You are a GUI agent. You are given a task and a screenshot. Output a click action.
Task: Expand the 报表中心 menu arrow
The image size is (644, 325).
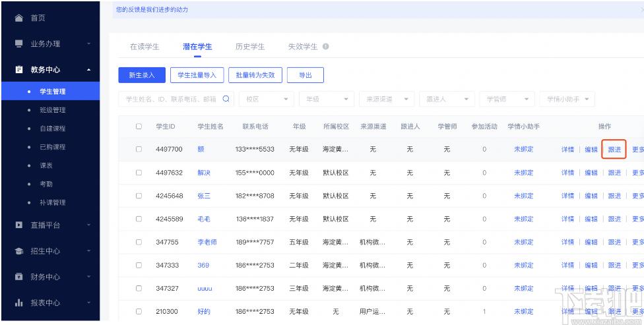point(89,303)
